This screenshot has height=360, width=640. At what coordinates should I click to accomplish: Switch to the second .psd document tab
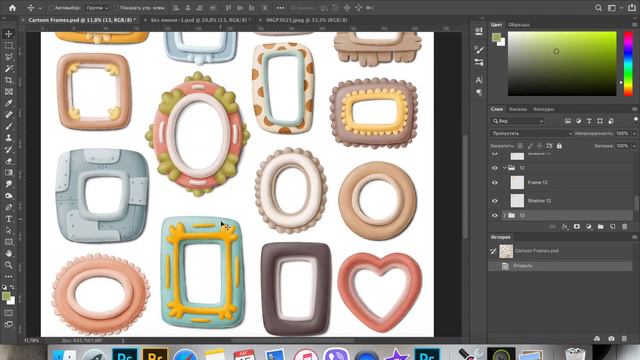coord(200,20)
